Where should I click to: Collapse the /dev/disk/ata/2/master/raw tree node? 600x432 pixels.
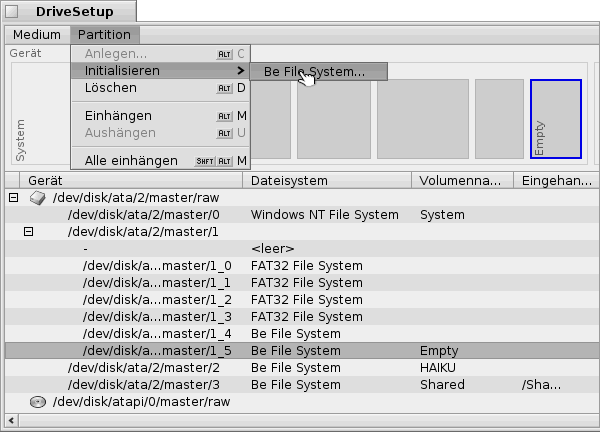13,198
